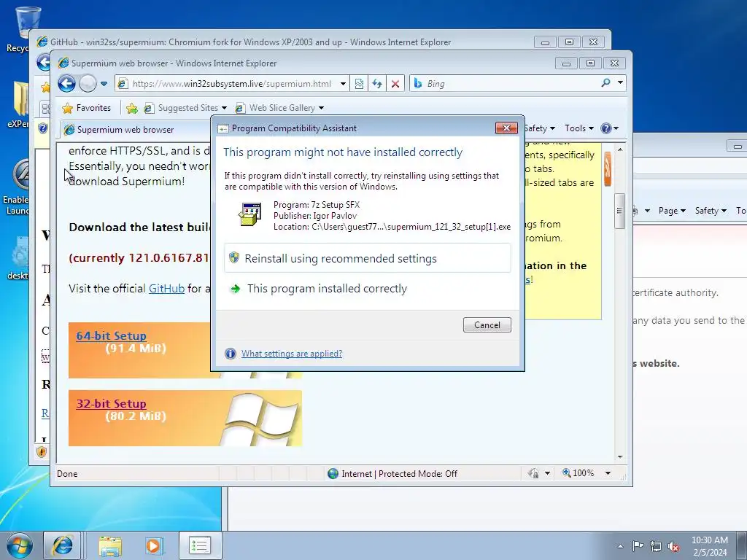Open Windows Explorer from taskbar

(110, 545)
